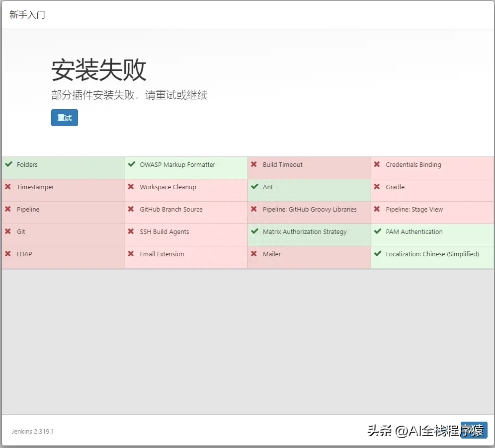
Task: Click the red X icon beside Pipeline
Action: click(8, 209)
